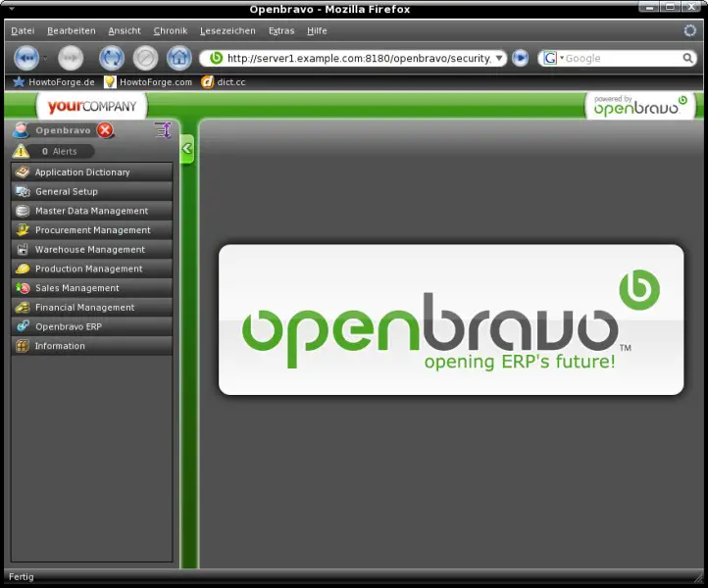
Task: Click the Procurement Management icon
Action: [23, 230]
